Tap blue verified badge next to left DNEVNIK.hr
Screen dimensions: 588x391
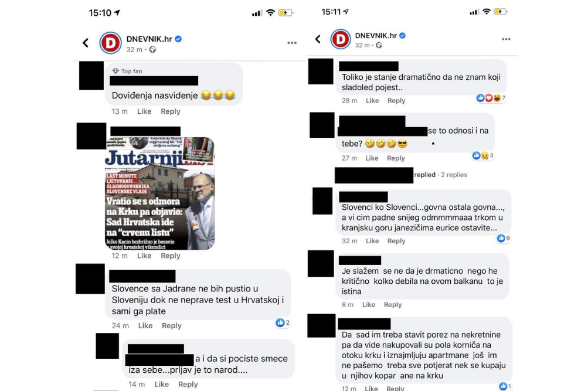click(x=178, y=39)
